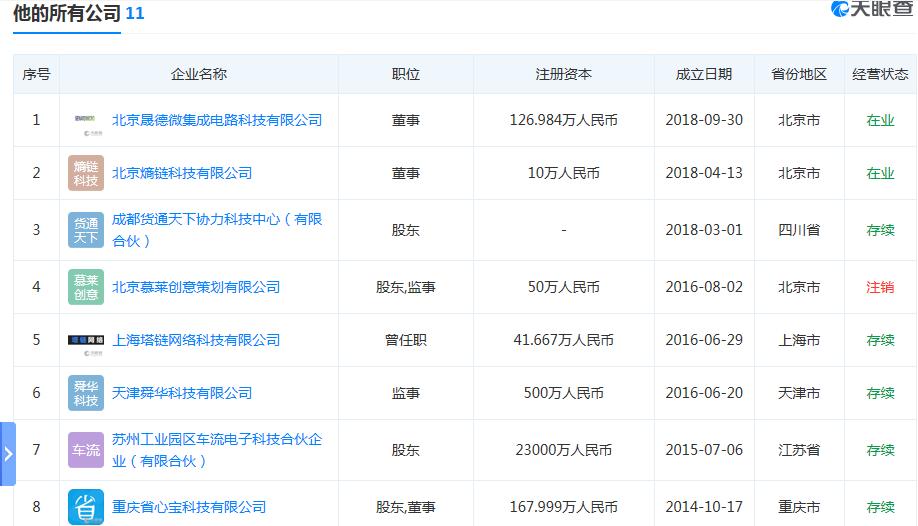Click the 慕莱创意 logo icon
918x526 pixels.
click(x=86, y=287)
